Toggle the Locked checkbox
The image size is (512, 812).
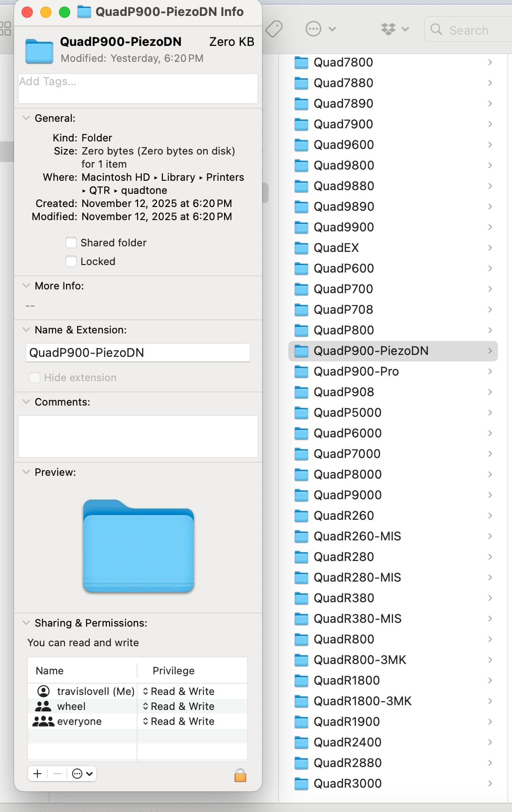coord(71,261)
